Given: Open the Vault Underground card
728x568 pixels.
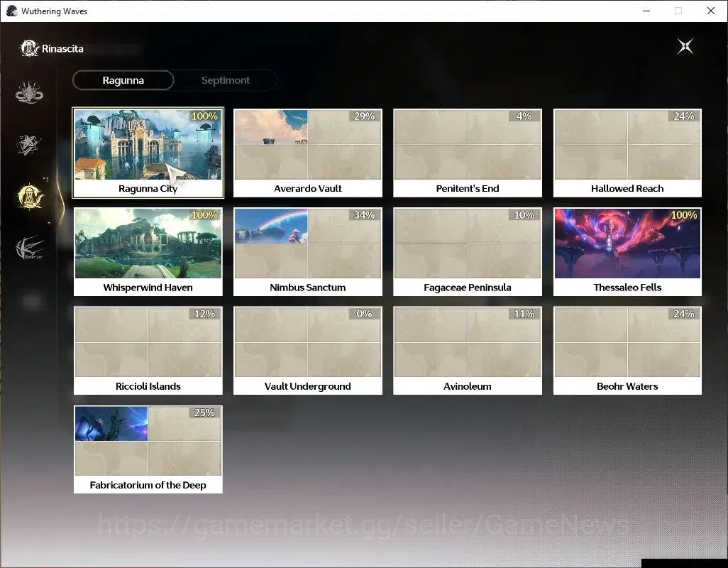Looking at the screenshot, I should (x=308, y=351).
